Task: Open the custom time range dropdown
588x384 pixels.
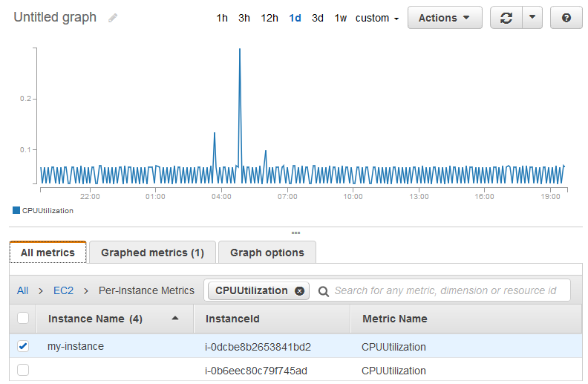Action: point(377,18)
